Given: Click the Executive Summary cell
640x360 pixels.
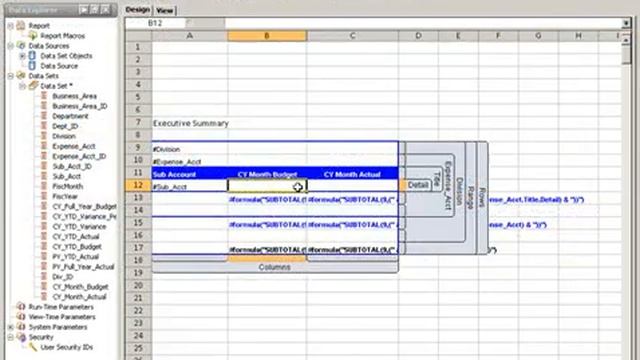Looking at the screenshot, I should tap(191, 123).
